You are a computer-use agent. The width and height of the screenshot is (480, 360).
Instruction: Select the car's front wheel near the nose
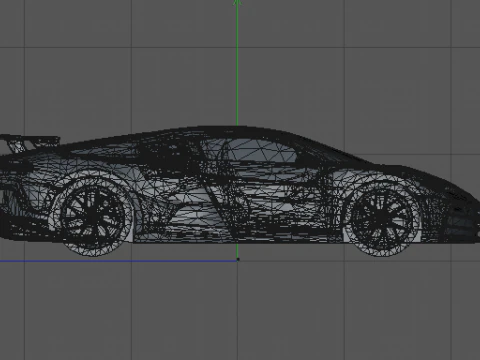[x=383, y=218]
